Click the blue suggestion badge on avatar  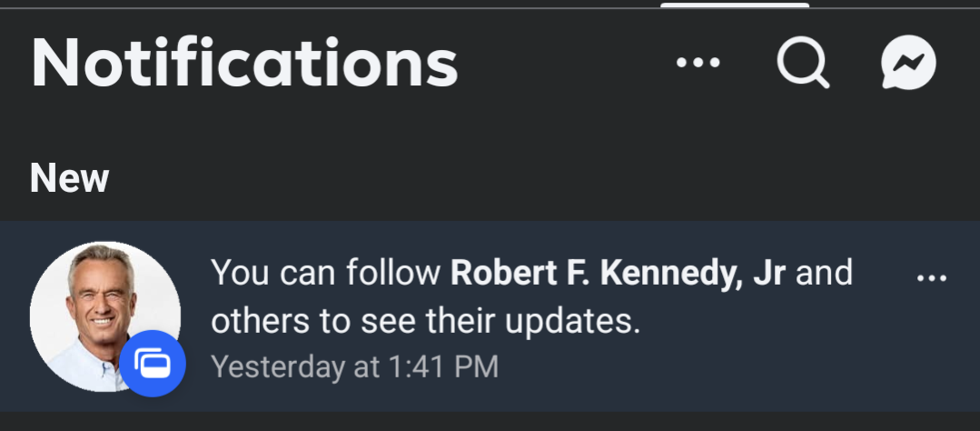[153, 364]
